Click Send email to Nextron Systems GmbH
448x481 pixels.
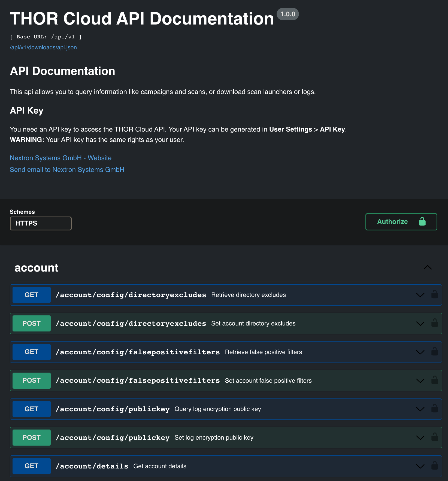point(67,170)
